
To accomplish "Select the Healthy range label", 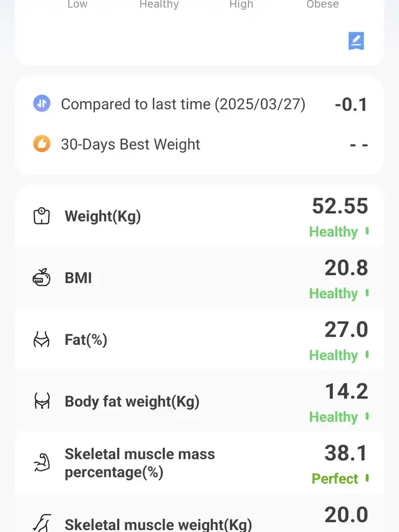I will click(159, 4).
